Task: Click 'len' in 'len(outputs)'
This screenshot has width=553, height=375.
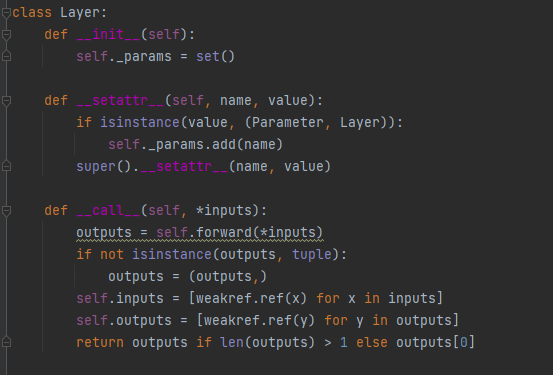Action: 232,343
